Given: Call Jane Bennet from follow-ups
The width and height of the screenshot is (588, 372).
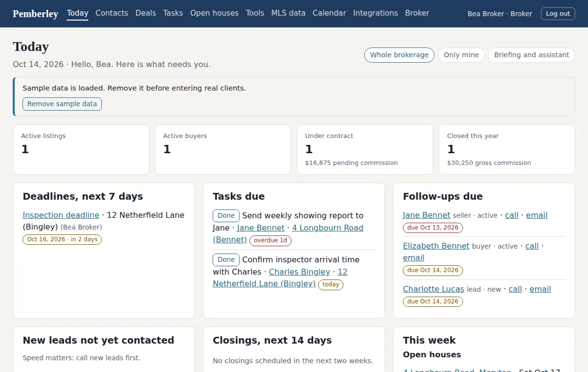Looking at the screenshot, I should coord(512,215).
